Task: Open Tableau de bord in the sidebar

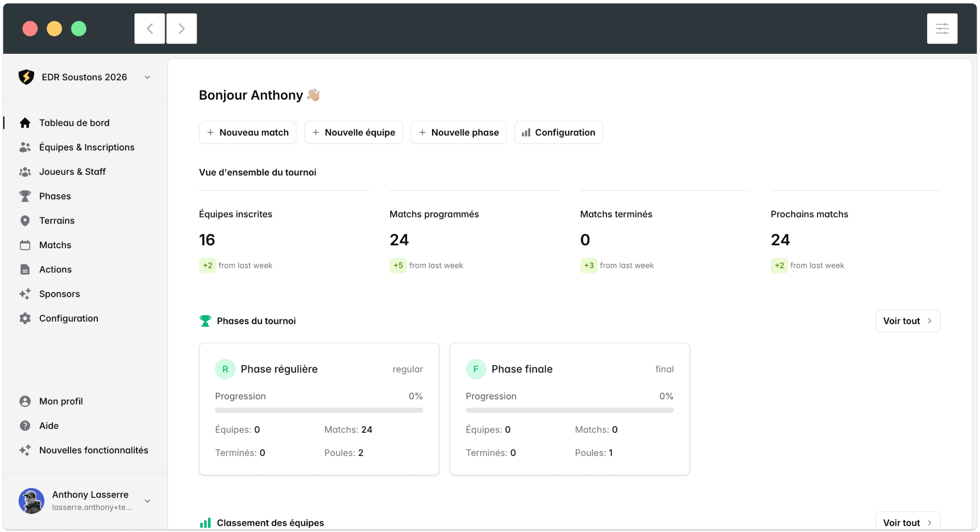Action: (x=75, y=123)
